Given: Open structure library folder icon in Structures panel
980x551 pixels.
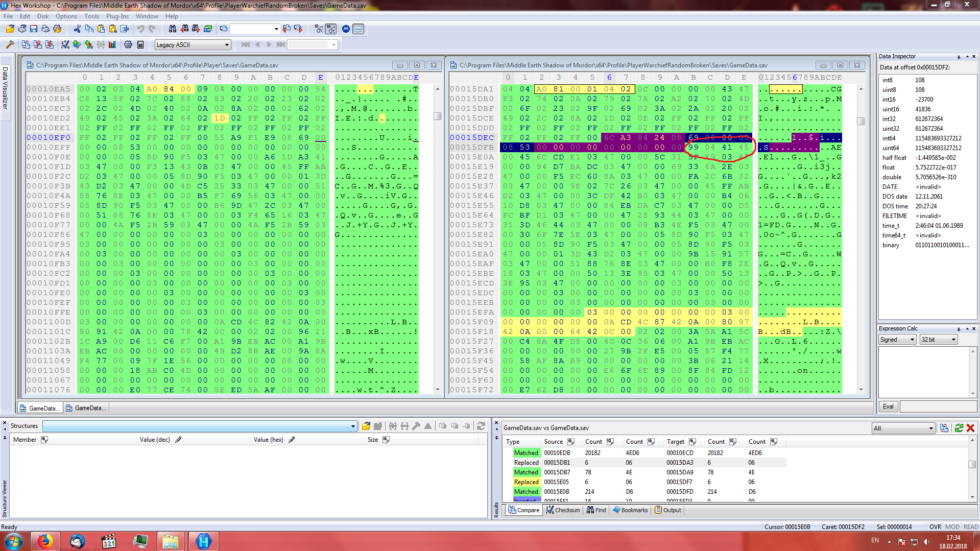Looking at the screenshot, I should tap(366, 426).
